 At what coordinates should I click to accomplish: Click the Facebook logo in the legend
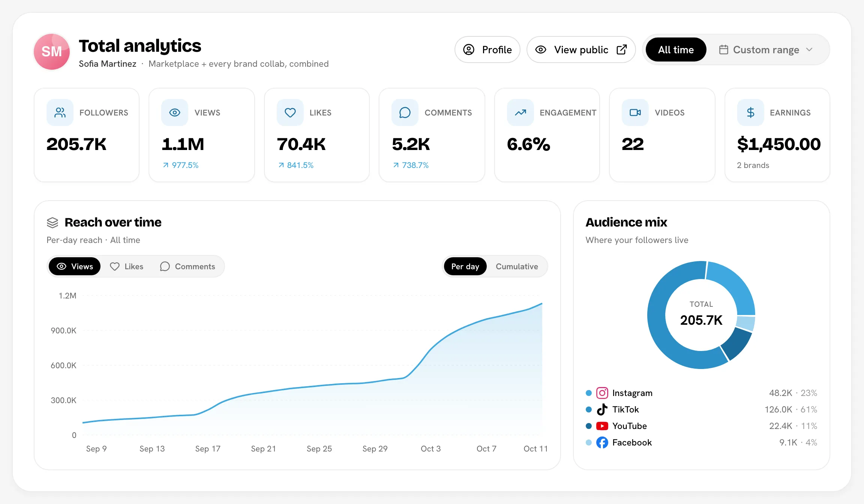click(602, 442)
